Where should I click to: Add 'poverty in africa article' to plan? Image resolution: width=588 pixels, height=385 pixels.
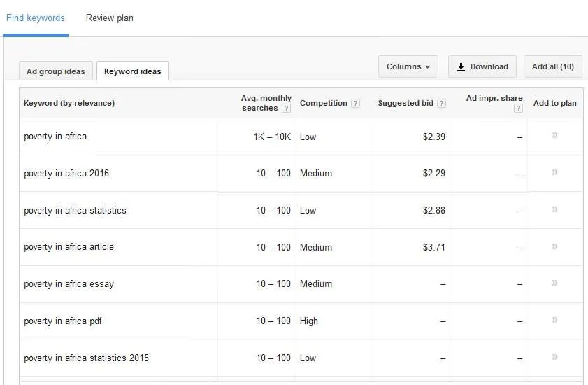[554, 246]
